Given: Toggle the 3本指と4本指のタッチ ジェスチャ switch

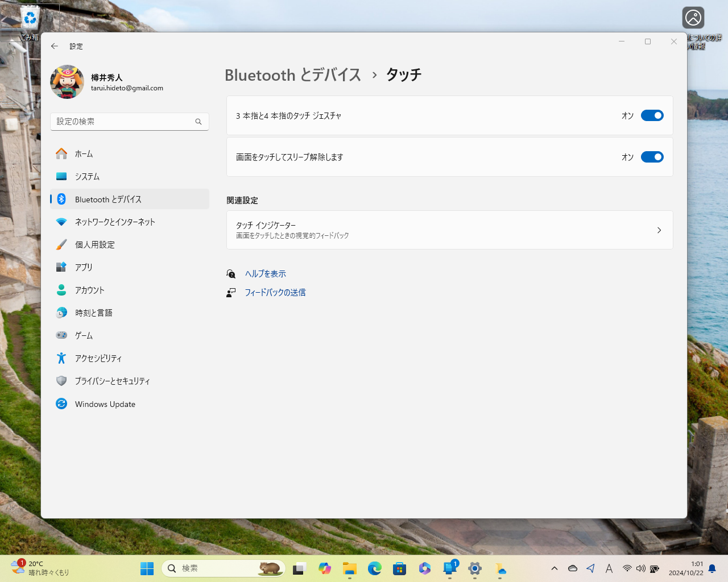Looking at the screenshot, I should (x=652, y=115).
